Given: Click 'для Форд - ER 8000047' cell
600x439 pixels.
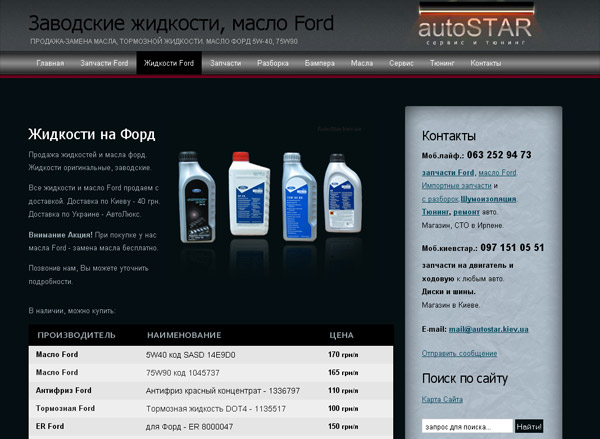Looking at the screenshot, I should (189, 427).
